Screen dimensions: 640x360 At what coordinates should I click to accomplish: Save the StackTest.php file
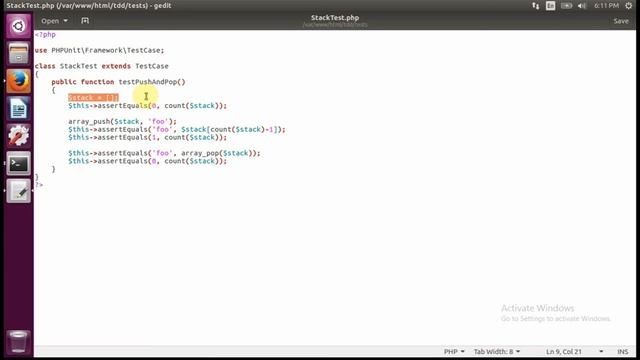(x=621, y=21)
